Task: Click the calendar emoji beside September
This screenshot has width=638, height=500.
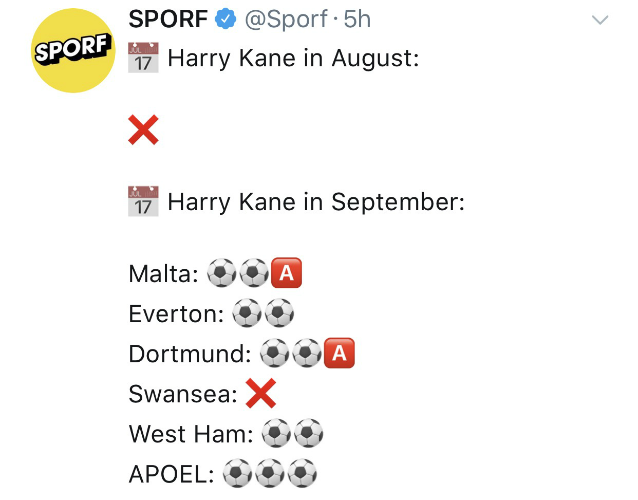Action: [x=144, y=202]
